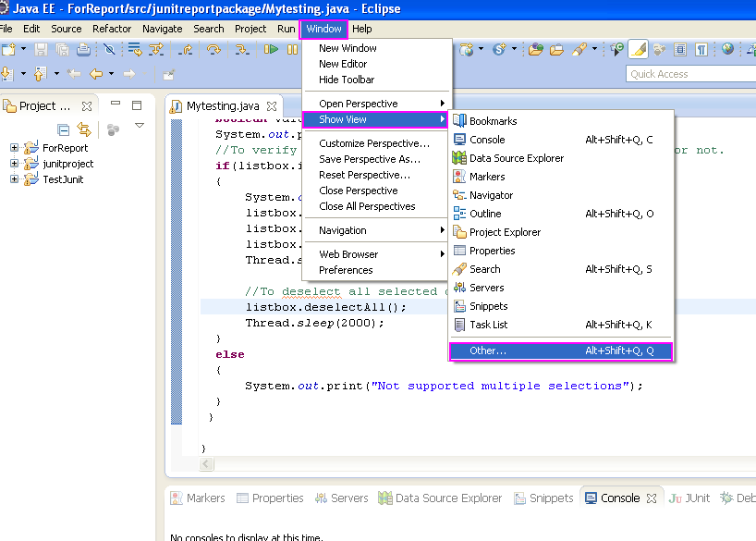Screen dimensions: 756x541
Task: Choose New Window from Window menu
Action: click(375, 48)
